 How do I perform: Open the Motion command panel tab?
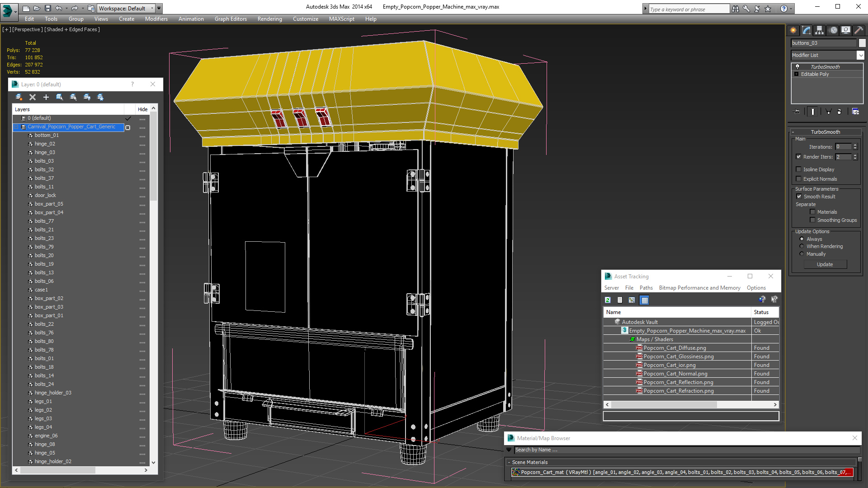pos(833,30)
